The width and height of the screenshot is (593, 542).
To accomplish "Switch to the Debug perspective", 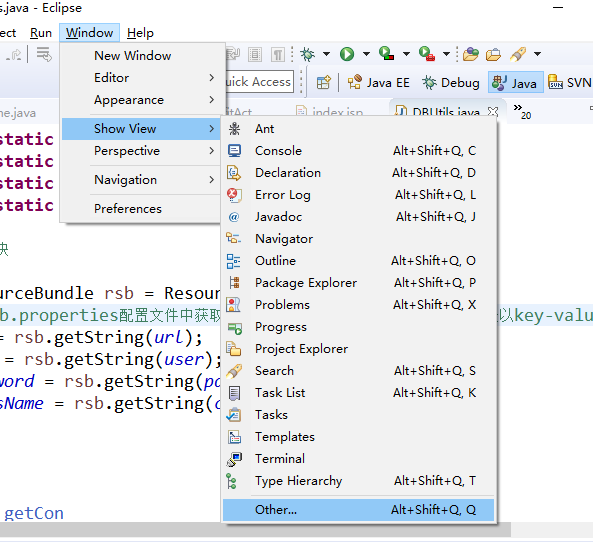I will pyautogui.click(x=450, y=82).
